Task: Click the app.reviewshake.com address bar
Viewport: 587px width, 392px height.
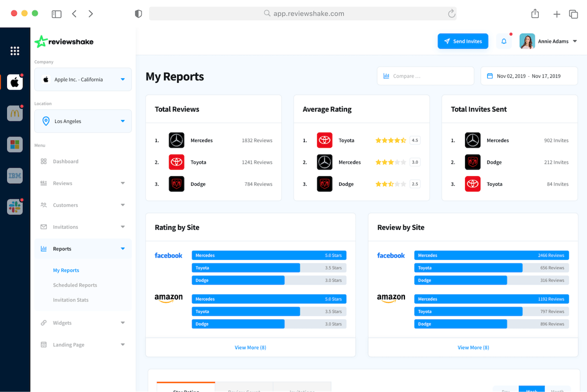Action: [x=303, y=14]
